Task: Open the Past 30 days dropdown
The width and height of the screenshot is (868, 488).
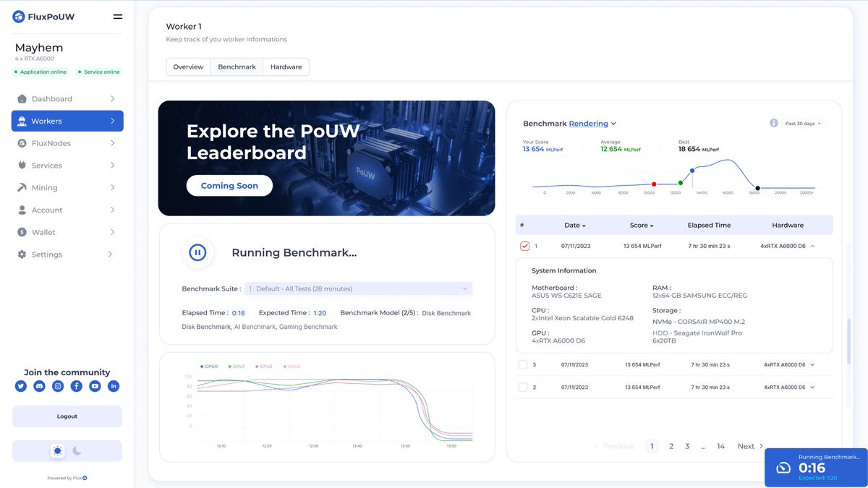Action: click(804, 124)
